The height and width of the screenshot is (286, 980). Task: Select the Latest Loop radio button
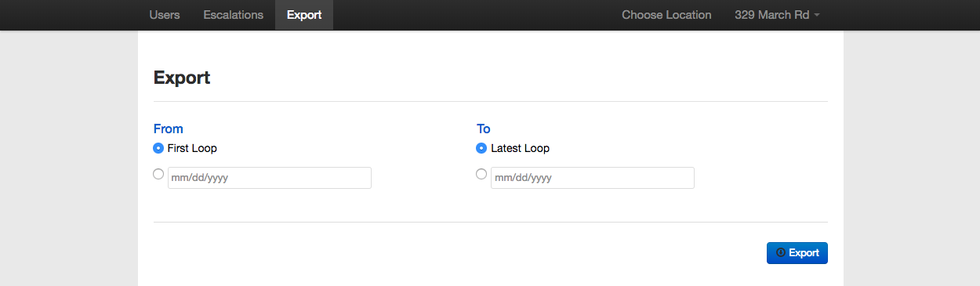(x=481, y=148)
